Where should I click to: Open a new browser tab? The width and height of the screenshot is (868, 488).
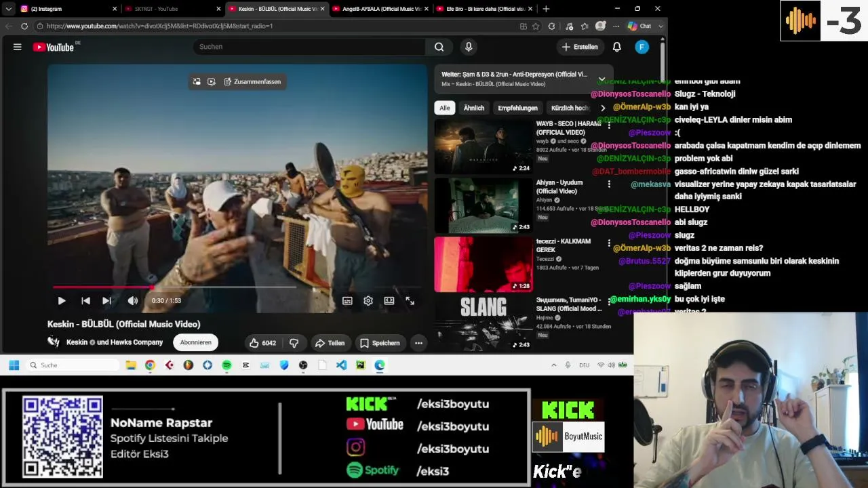[546, 9]
